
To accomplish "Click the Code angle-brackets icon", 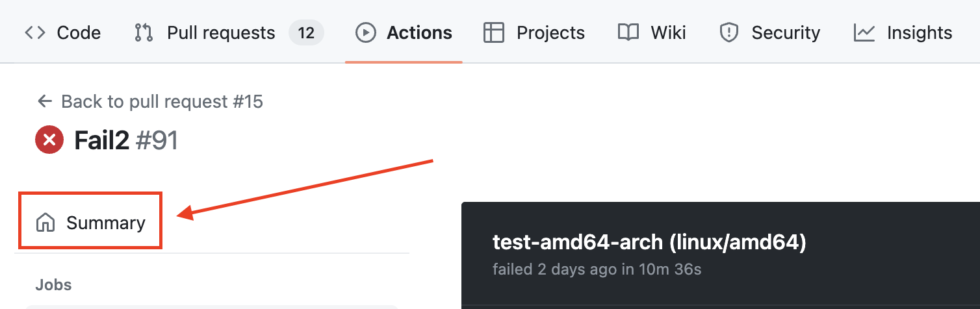I will tap(35, 32).
